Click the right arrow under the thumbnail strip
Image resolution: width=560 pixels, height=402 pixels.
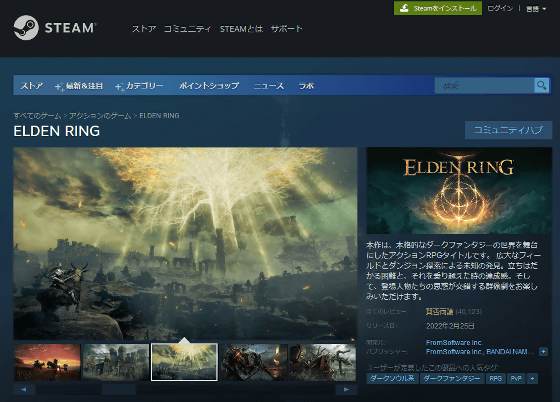click(x=346, y=389)
